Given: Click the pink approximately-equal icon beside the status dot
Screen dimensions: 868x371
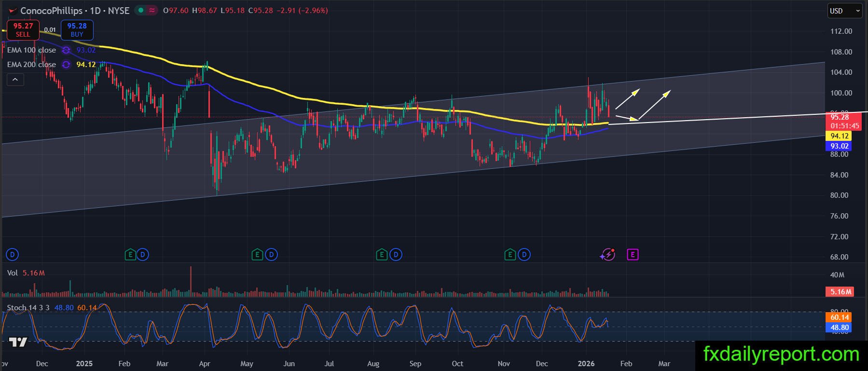Looking at the screenshot, I should tap(152, 10).
